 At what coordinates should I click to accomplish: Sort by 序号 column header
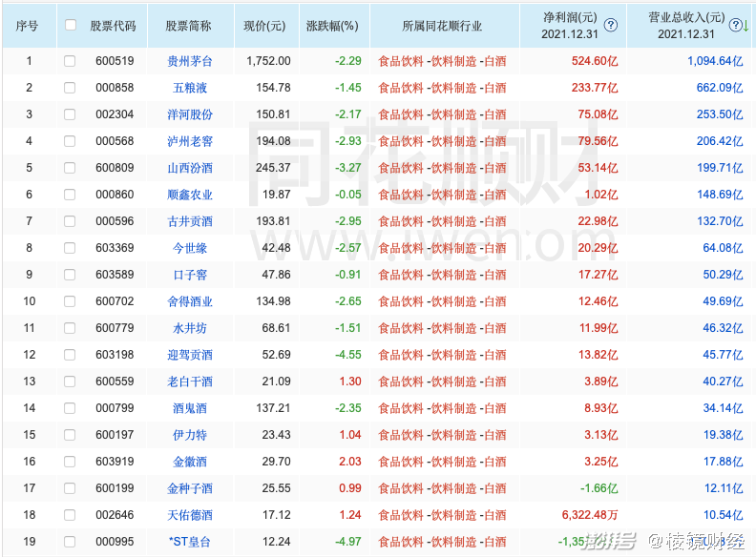27,26
